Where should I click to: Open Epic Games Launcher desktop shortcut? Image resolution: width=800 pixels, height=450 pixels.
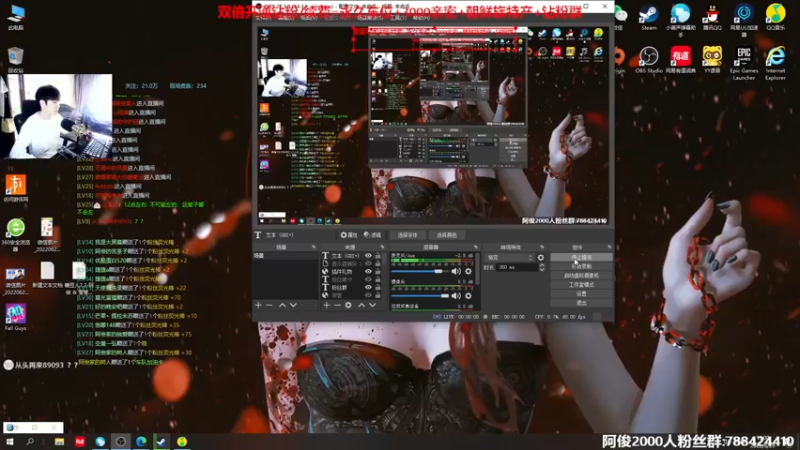pos(743,63)
